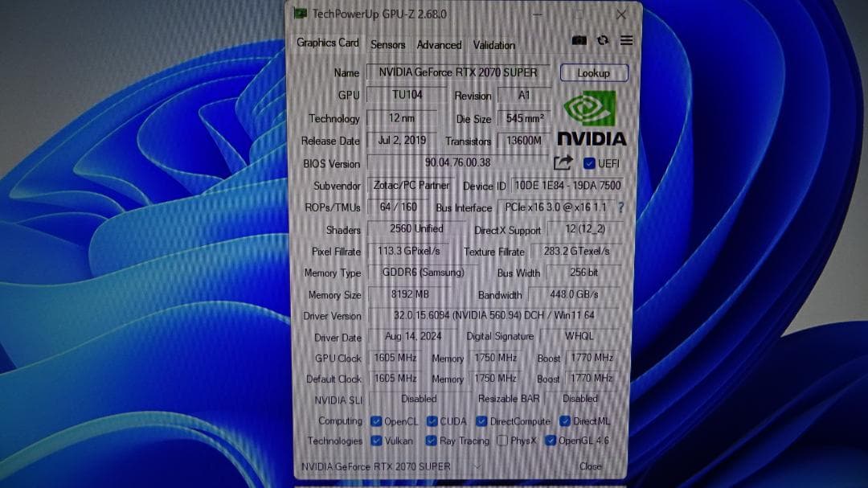Screen dimensions: 868x488
Task: Click the Digital Signature value WHQL
Action: 579,336
